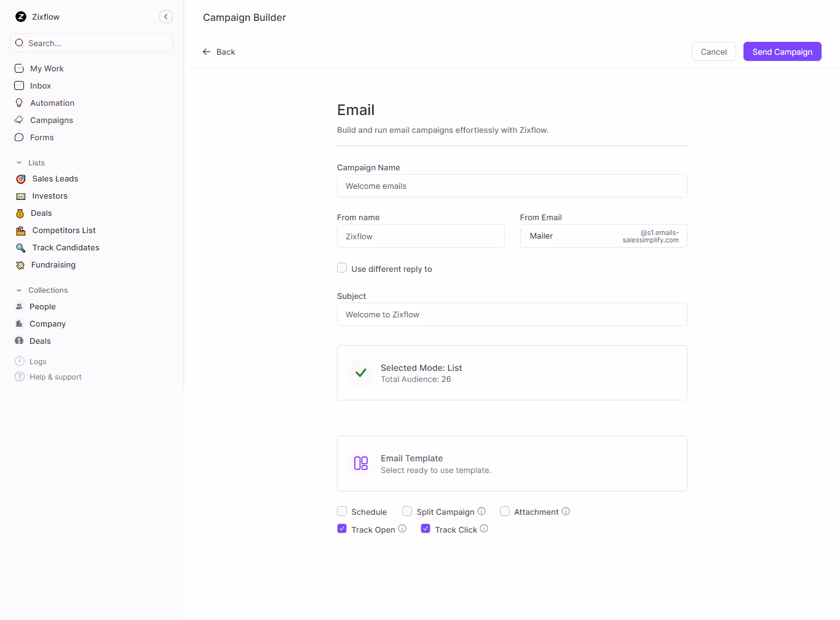Click the back arrow icon
The height and width of the screenshot is (620, 840).
pos(207,52)
